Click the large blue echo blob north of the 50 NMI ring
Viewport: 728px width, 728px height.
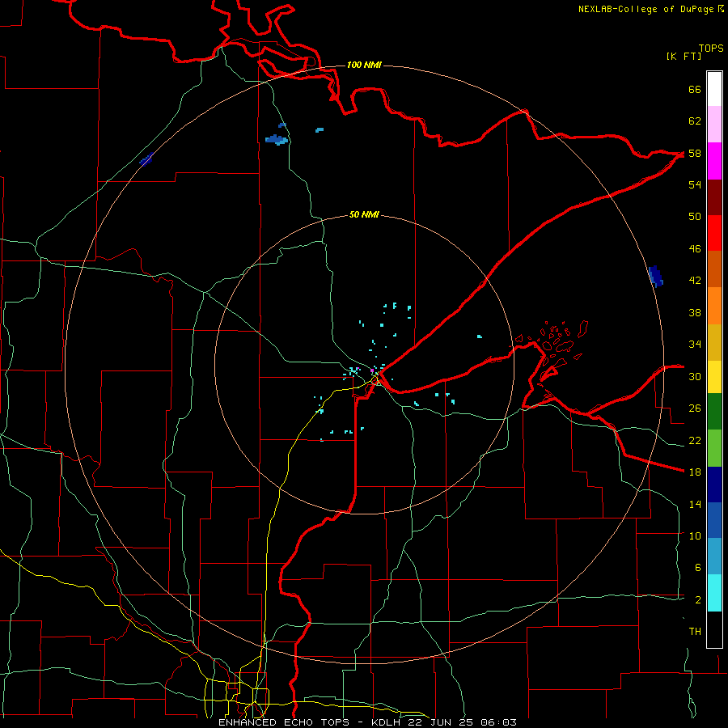[x=277, y=139]
